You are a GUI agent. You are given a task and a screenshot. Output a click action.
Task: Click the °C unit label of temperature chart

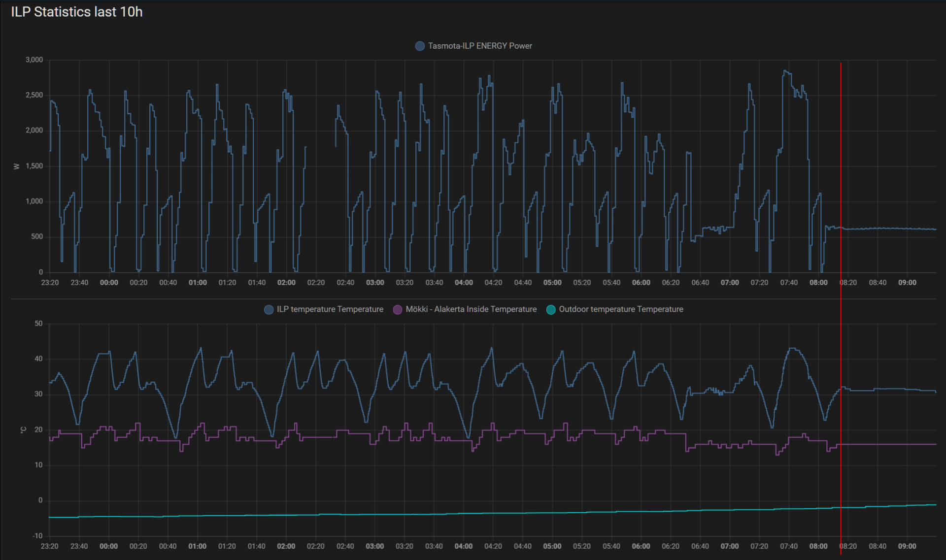point(23,430)
